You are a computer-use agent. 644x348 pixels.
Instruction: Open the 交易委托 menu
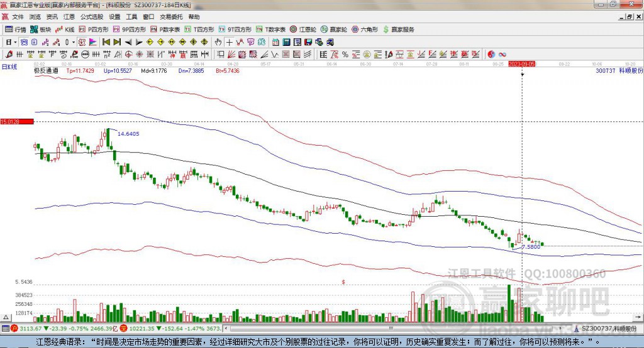(x=171, y=17)
